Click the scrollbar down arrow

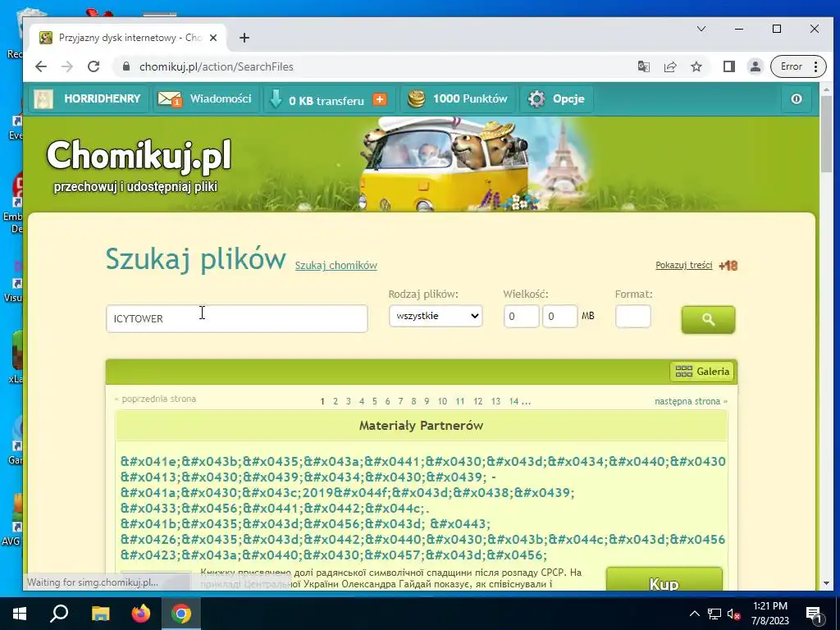[x=826, y=583]
